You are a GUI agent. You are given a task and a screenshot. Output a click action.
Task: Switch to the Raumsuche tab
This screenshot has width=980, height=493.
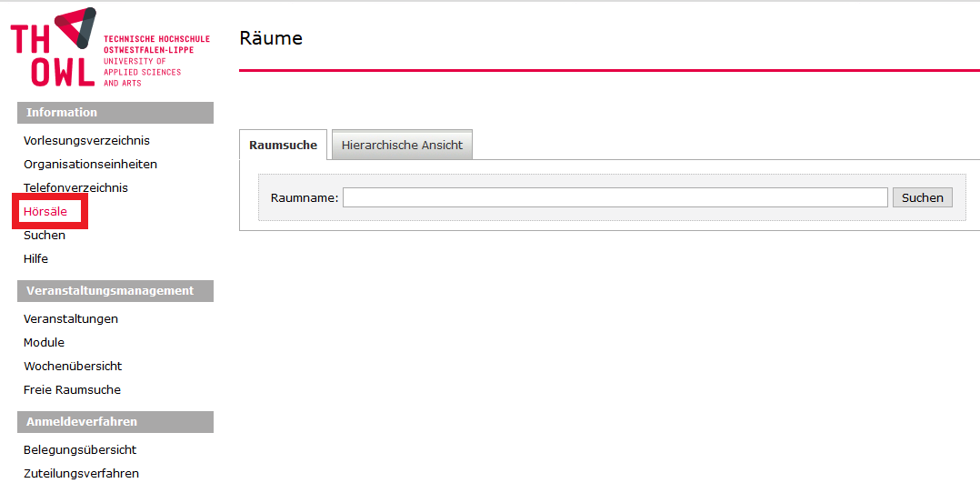283,146
